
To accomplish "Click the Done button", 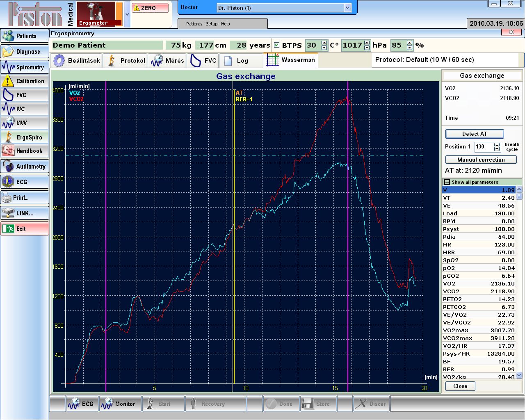I will click(281, 404).
